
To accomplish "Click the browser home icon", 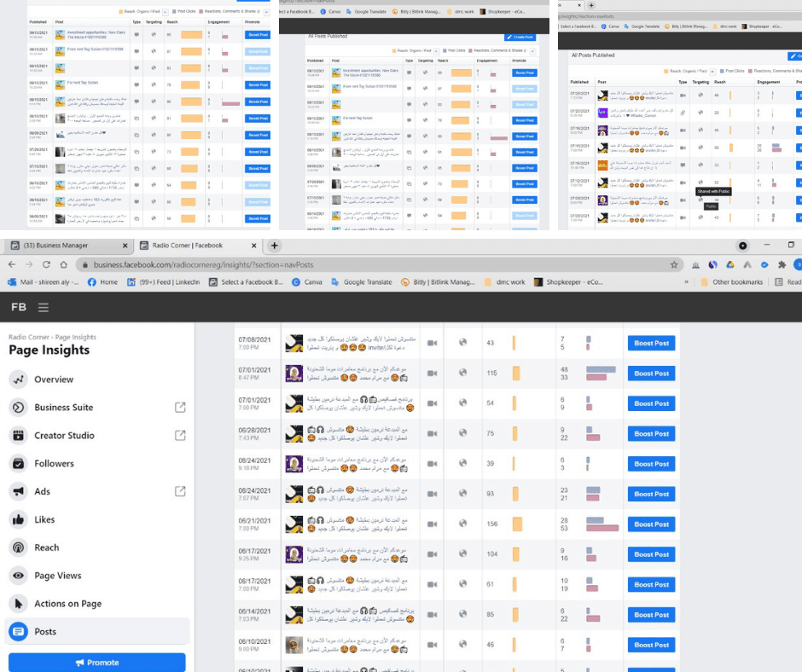I will coord(63,264).
